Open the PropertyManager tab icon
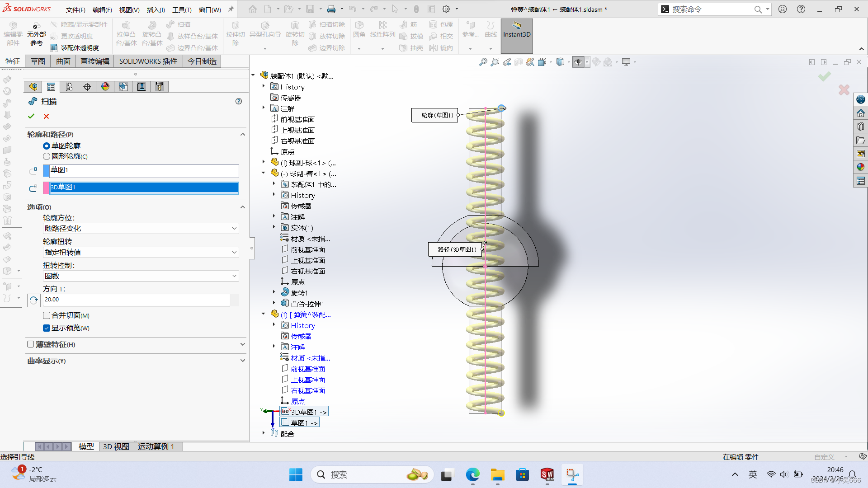Image resolution: width=868 pixels, height=488 pixels. [51, 87]
